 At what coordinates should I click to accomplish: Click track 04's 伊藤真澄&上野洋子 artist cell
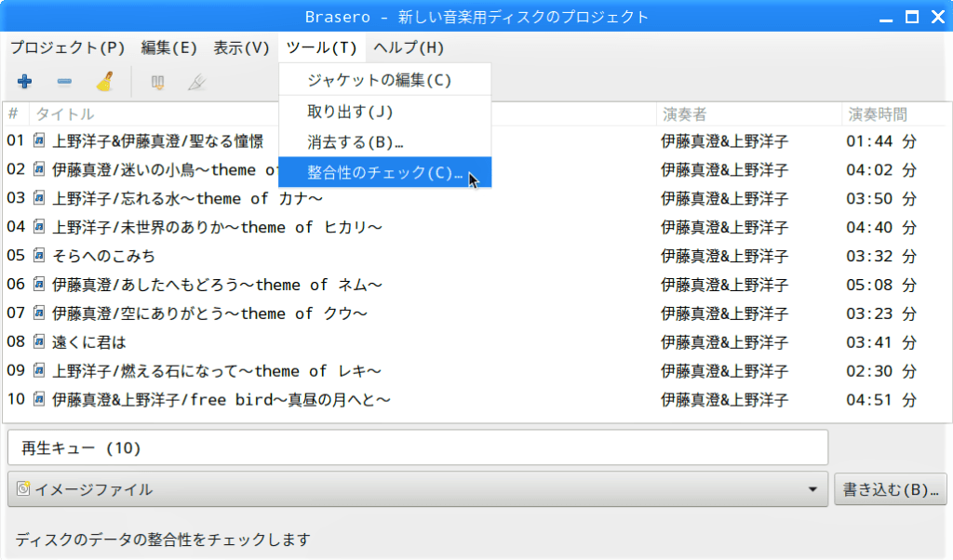point(724,227)
